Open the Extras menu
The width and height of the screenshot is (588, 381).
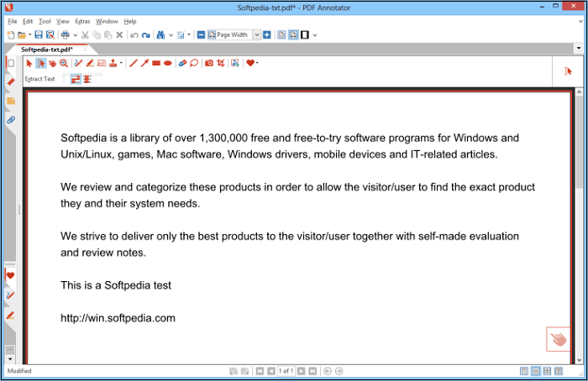82,21
